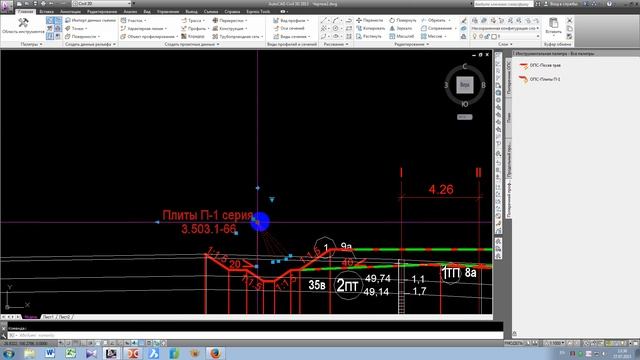Open the Analyze (Анализ) ribbon tab

(x=130, y=11)
